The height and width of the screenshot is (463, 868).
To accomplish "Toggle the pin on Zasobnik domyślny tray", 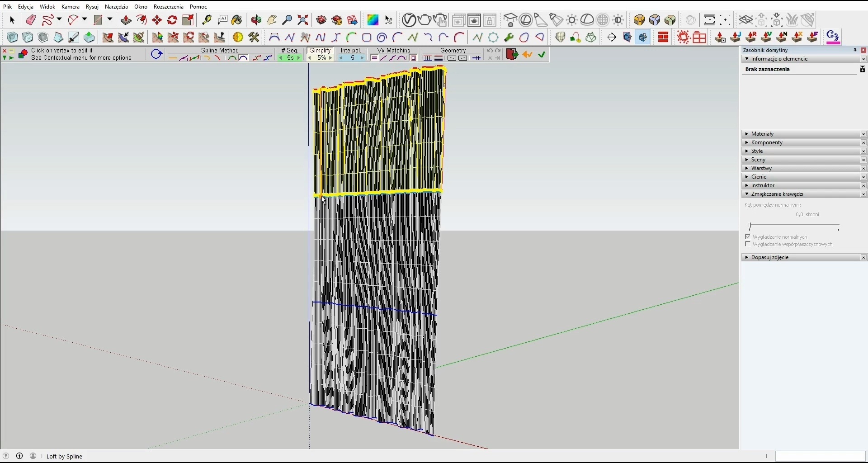I will coord(855,50).
